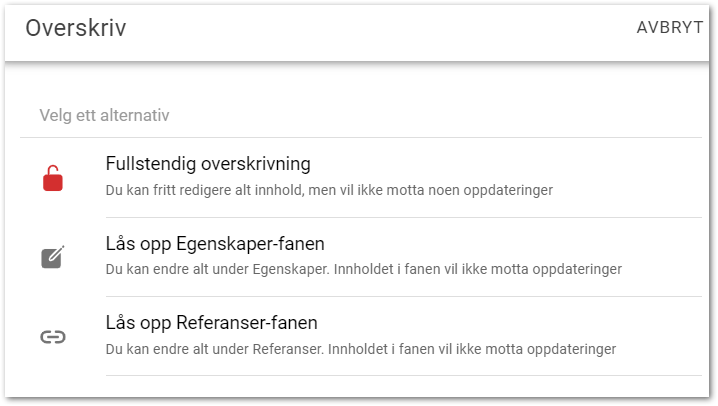The image size is (718, 406).
Task: Click blank space right of "Lås opp Egenskaper-fanen" title
Action: [x=500, y=244]
